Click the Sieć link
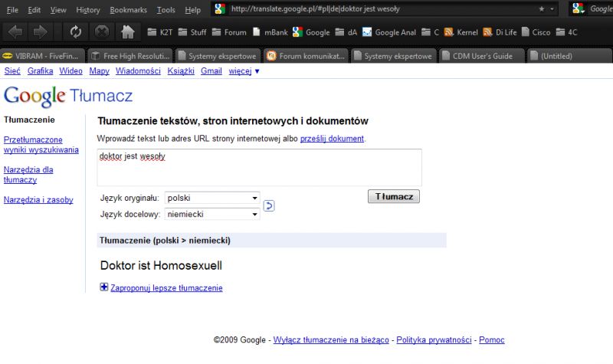The image size is (613, 364). point(12,71)
